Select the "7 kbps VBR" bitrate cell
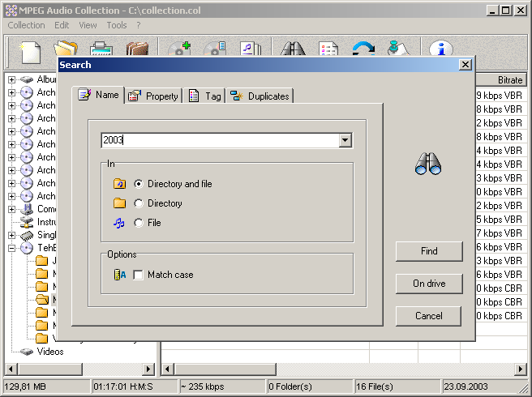This screenshot has height=397, width=532. [x=499, y=233]
